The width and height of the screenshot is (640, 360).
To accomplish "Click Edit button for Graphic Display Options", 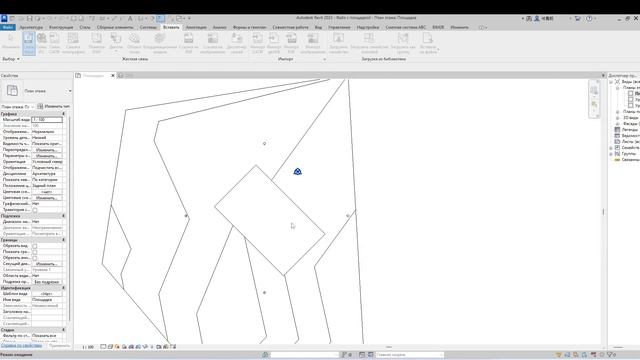I will click(x=47, y=156).
